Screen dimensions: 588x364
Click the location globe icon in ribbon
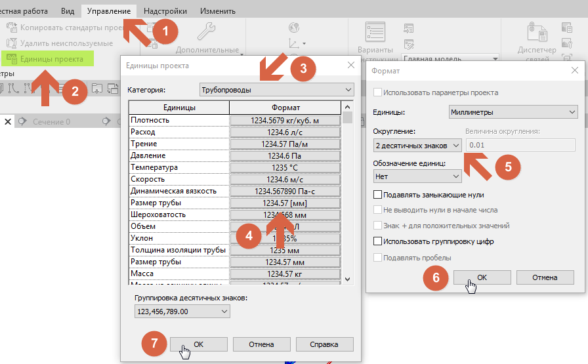(x=294, y=28)
